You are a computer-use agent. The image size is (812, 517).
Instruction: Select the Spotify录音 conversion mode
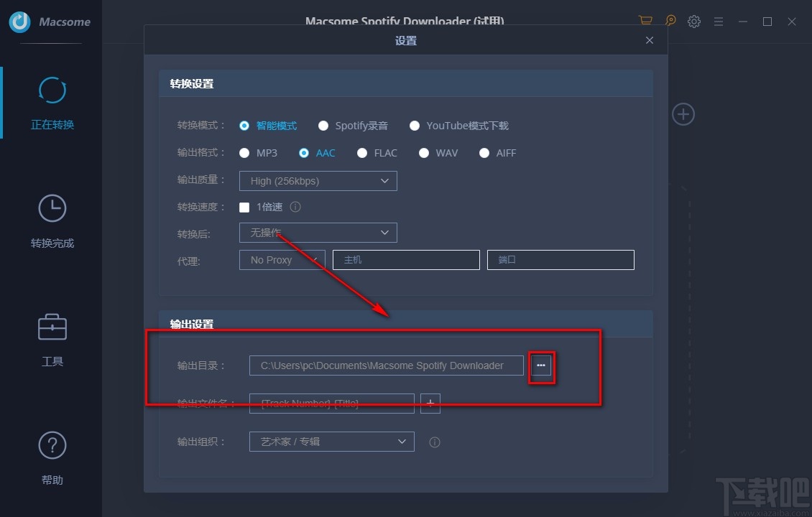323,125
